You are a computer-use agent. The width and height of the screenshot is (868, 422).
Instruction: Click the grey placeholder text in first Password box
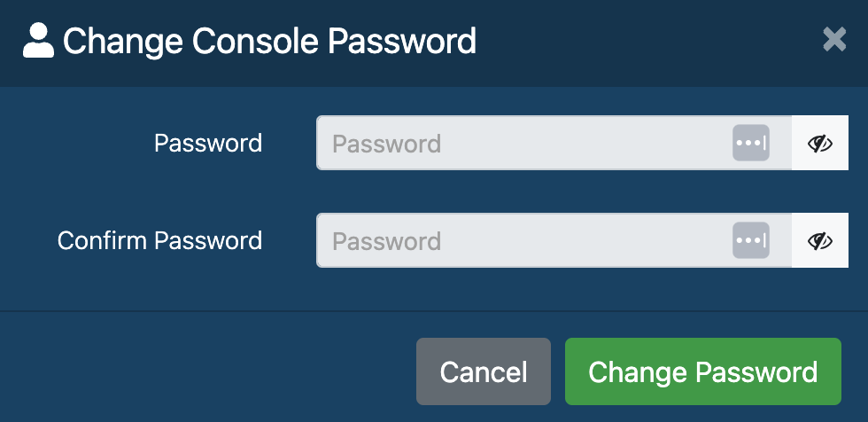pyautogui.click(x=386, y=144)
